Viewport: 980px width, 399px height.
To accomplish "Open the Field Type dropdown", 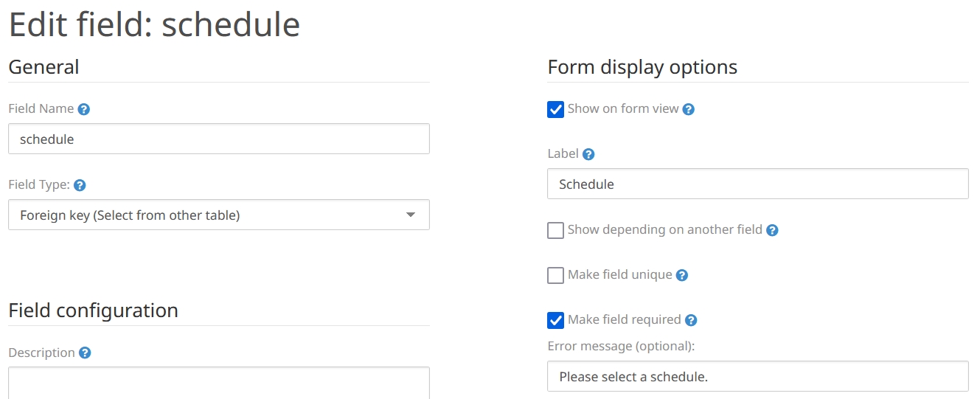I will coord(218,215).
